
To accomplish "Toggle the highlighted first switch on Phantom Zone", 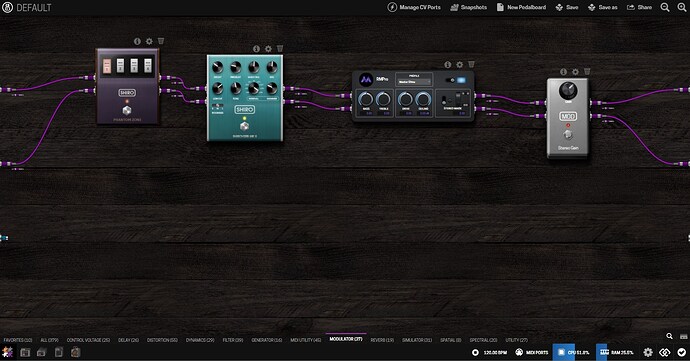I will 107,66.
